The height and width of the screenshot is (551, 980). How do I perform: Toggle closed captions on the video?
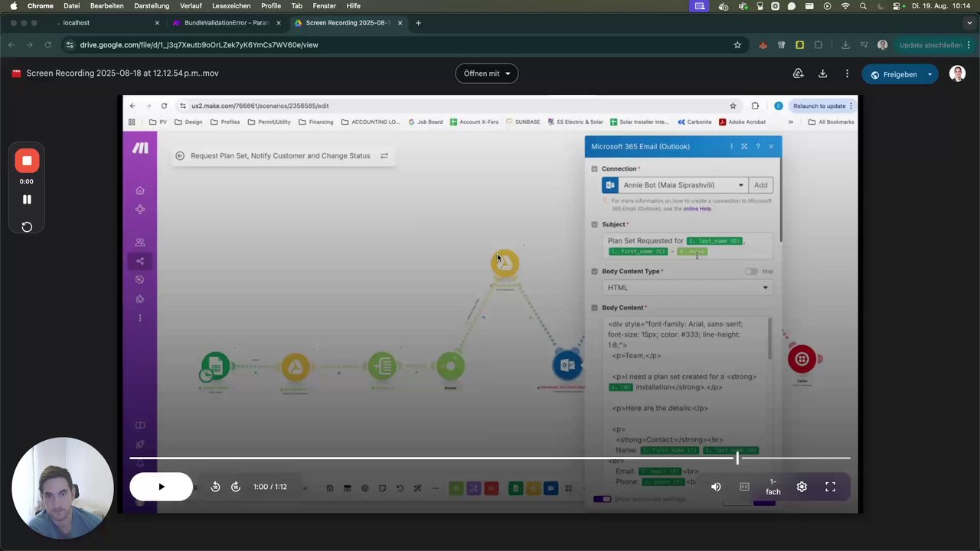744,487
